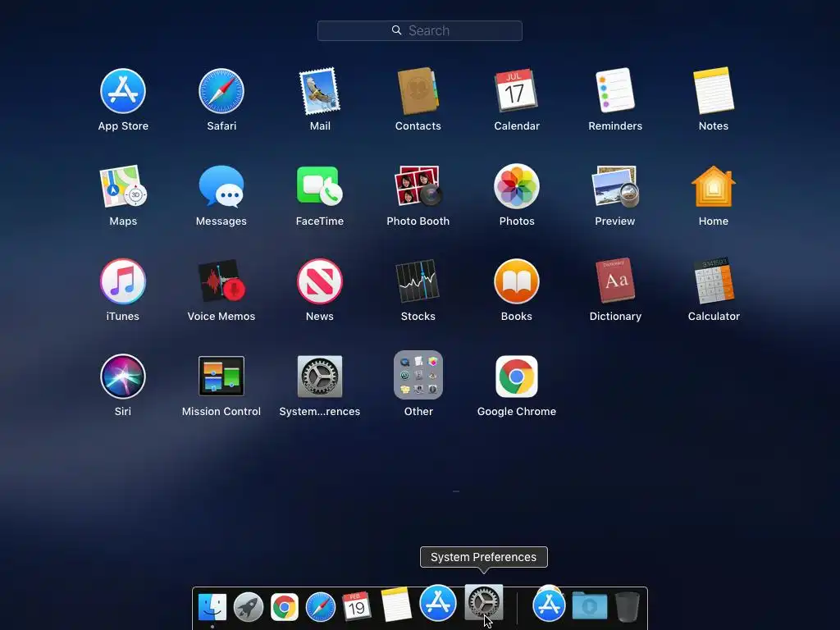Open the Downloads folder in the Dock
This screenshot has height=630, width=840.
[589, 606]
